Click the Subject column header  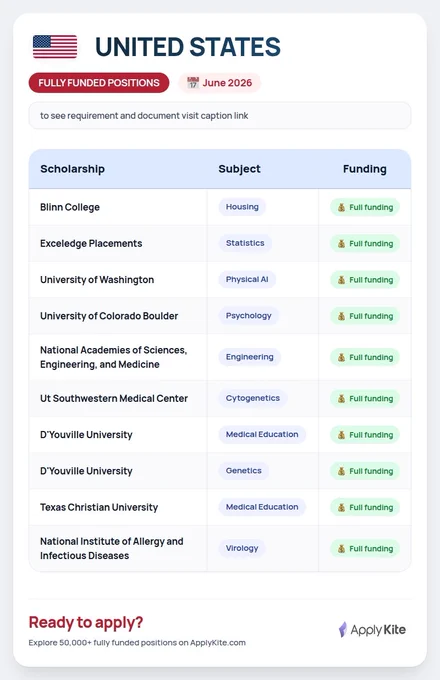[x=239, y=169]
